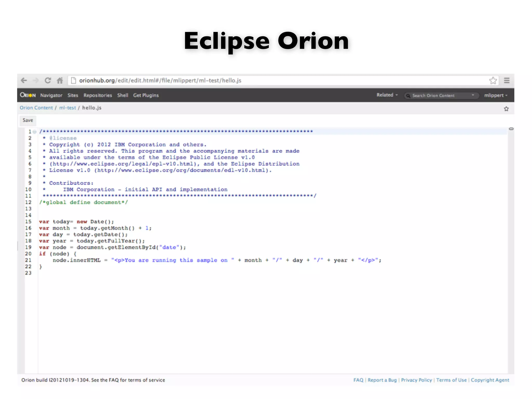Click the Report a Bug link

[x=382, y=380]
